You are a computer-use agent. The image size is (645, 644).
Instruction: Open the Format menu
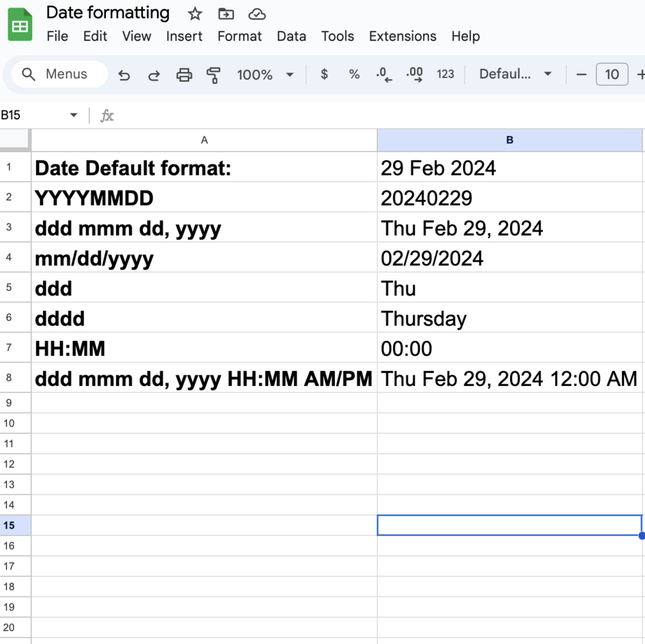(x=239, y=36)
